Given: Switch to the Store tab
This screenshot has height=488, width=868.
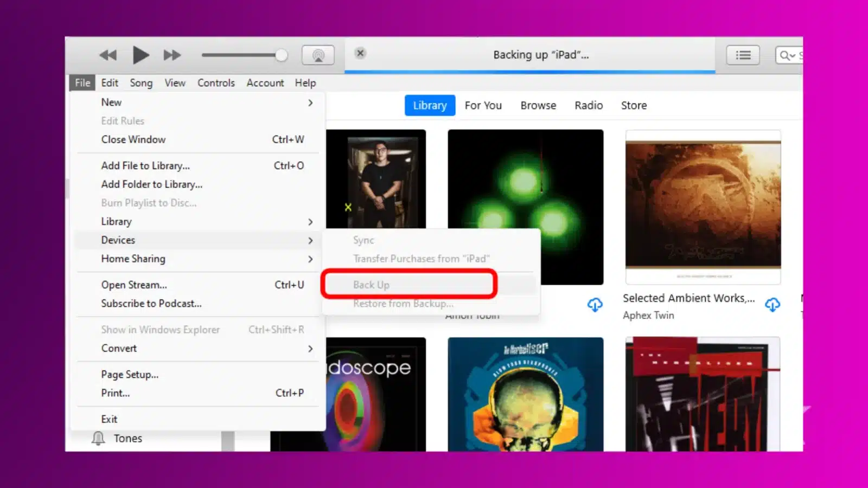Looking at the screenshot, I should tap(634, 105).
